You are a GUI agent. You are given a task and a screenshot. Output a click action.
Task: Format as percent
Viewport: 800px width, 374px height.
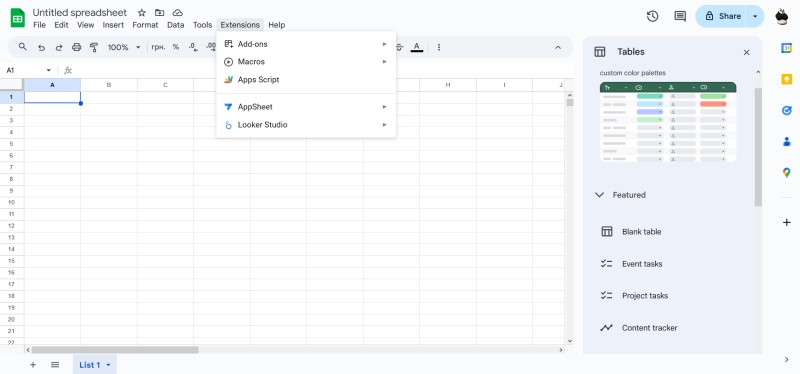(x=176, y=47)
